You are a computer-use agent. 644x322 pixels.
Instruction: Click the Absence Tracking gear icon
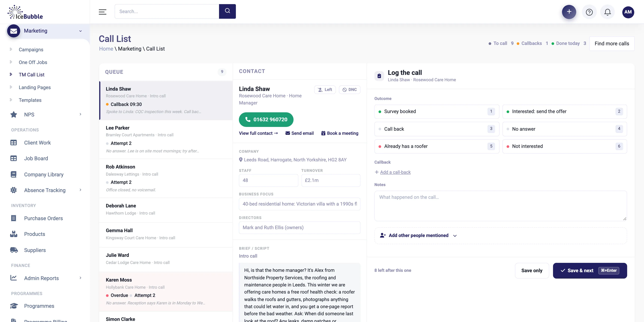13,190
